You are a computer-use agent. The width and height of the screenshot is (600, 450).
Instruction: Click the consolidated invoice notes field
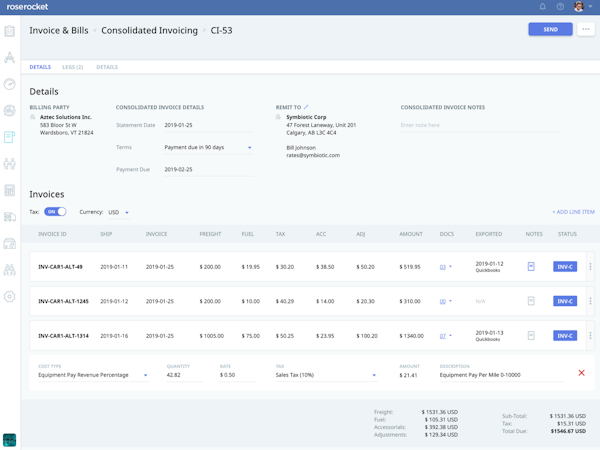(480, 125)
